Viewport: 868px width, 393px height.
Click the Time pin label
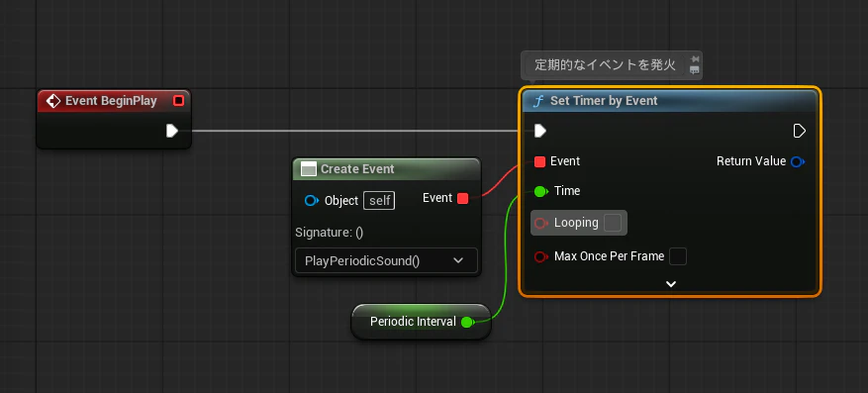click(567, 191)
